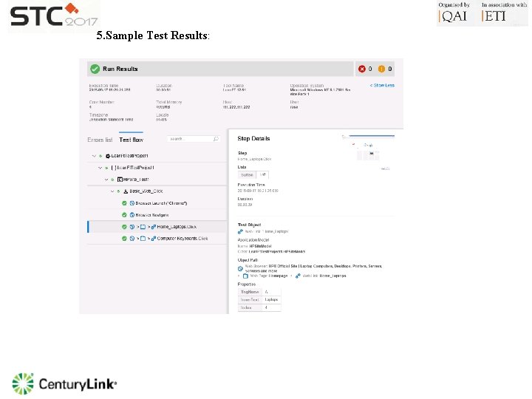
Task: Click the link icon in the Computer Keyboards.Click row
Action: pyautogui.click(x=154, y=239)
